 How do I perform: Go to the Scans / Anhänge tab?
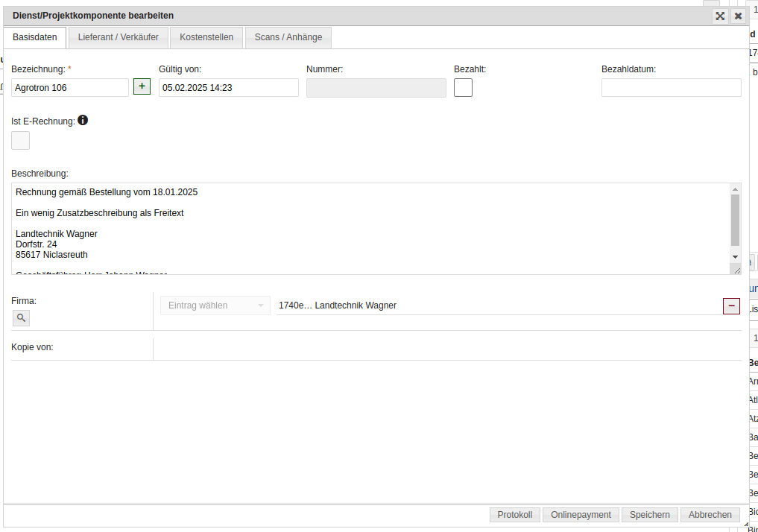point(288,37)
